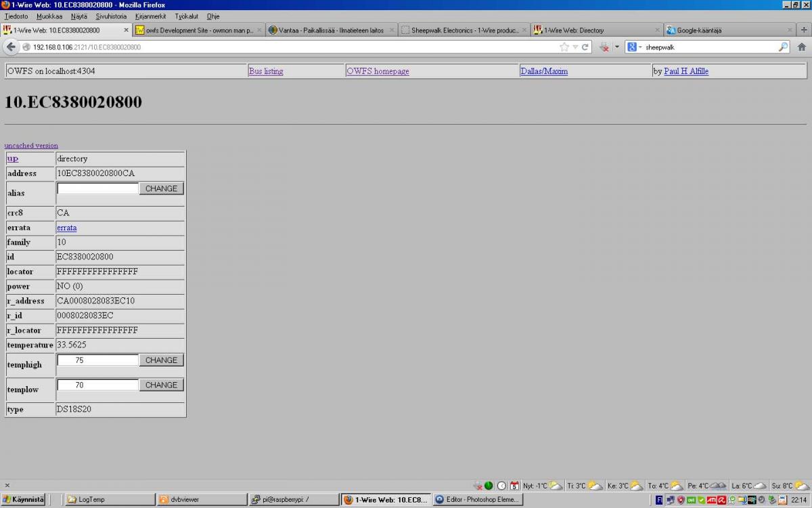Go back using the browser back arrow
The image size is (812, 508).
(11, 47)
